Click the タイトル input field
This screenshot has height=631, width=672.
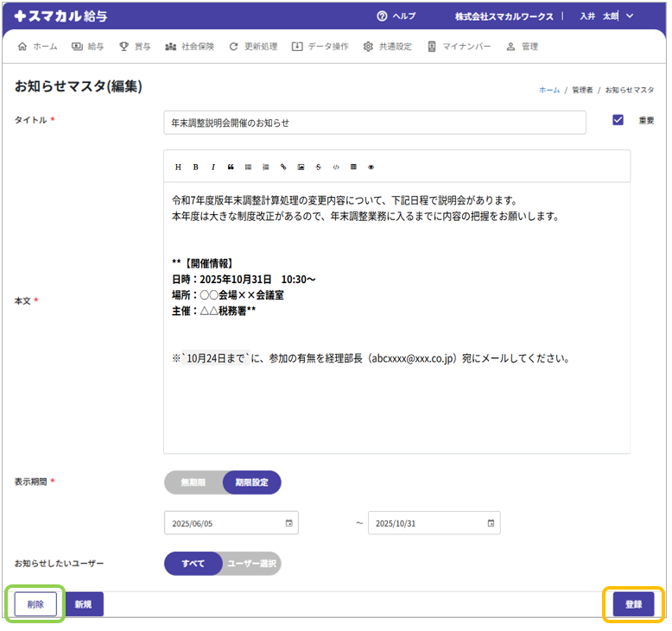375,123
